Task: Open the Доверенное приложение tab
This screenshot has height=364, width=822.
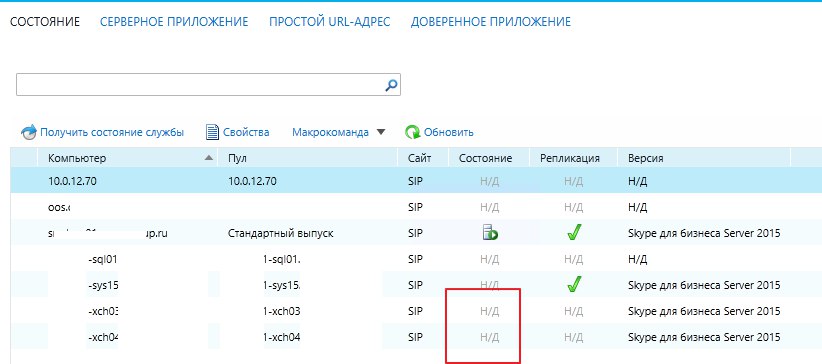Action: pyautogui.click(x=491, y=22)
